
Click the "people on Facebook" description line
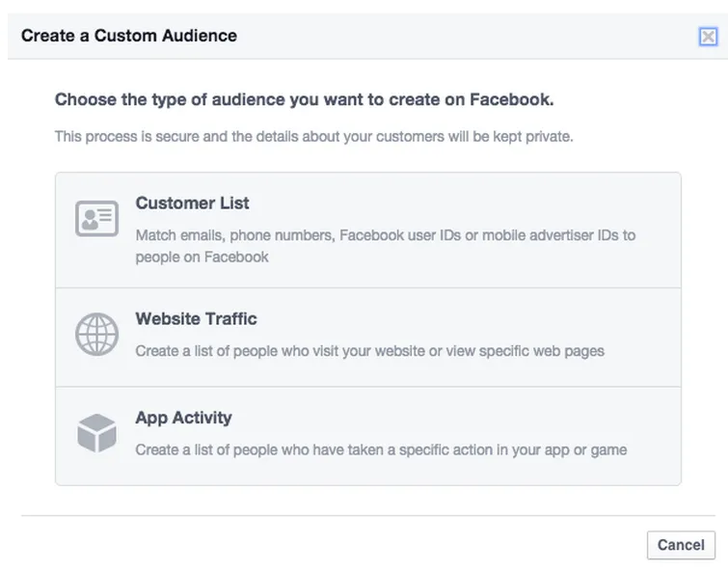[202, 258]
